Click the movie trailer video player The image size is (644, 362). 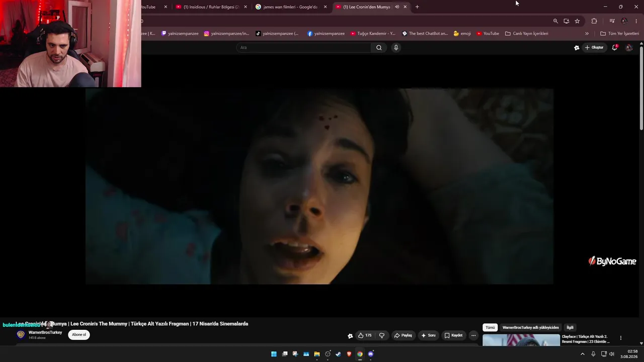[319, 186]
